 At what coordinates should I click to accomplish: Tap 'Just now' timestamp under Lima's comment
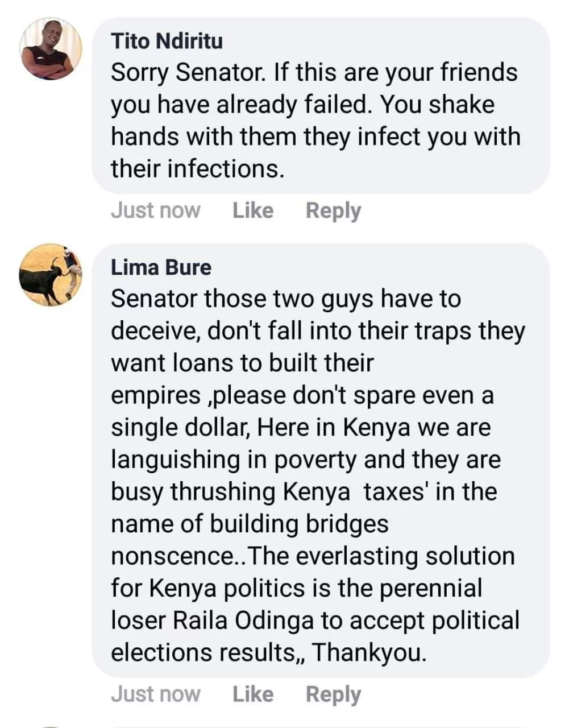(156, 694)
